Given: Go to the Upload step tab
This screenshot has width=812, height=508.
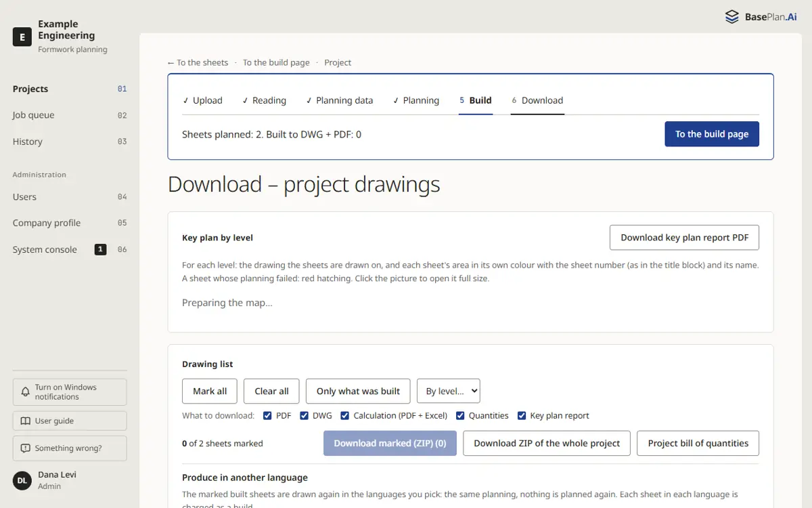Looking at the screenshot, I should [202, 100].
